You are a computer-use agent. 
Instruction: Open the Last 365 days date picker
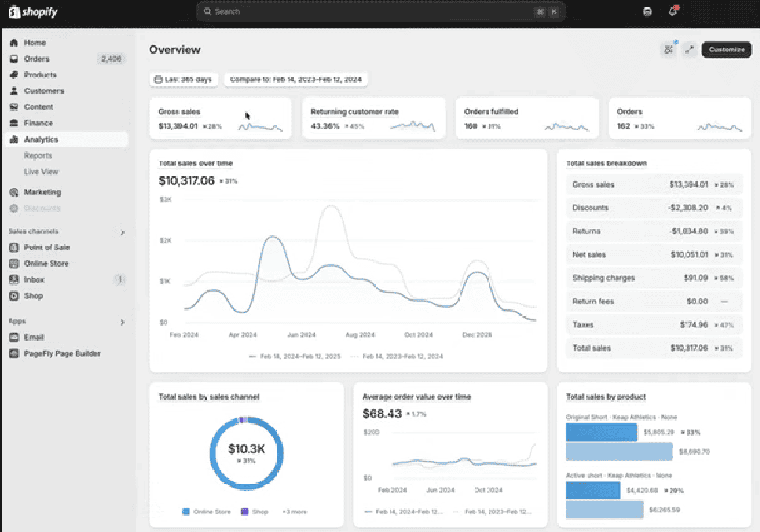[x=184, y=79]
